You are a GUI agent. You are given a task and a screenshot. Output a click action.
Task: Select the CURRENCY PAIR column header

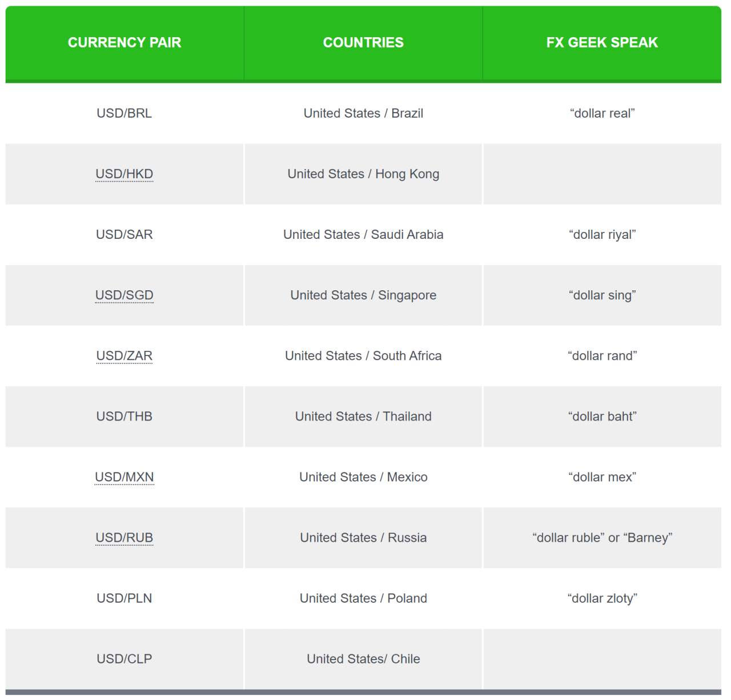pyautogui.click(x=124, y=43)
